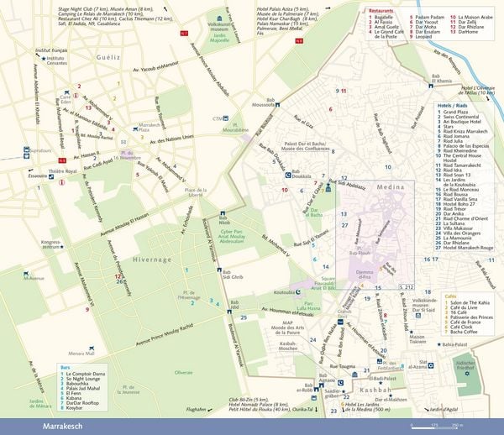Image resolution: width=504 pixels, height=435 pixels.
Task: Click the Bab Sidi Ghrib gate icon
Action: pyautogui.click(x=219, y=270)
